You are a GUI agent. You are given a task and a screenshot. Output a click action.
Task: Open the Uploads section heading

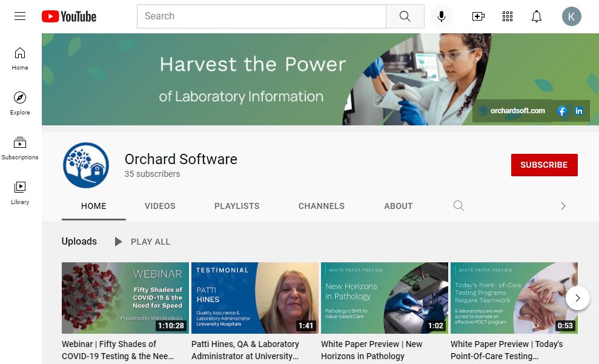(79, 242)
